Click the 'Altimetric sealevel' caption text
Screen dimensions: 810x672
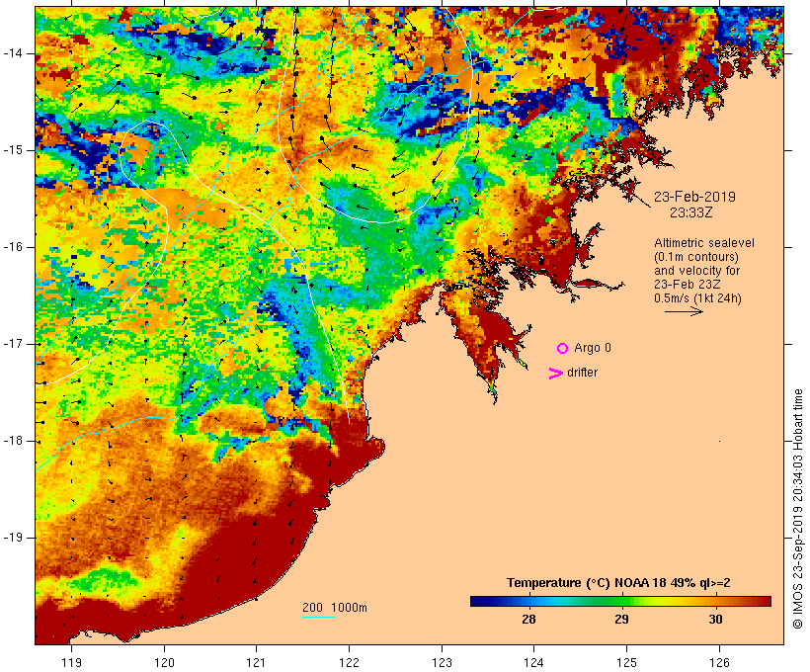704,243
